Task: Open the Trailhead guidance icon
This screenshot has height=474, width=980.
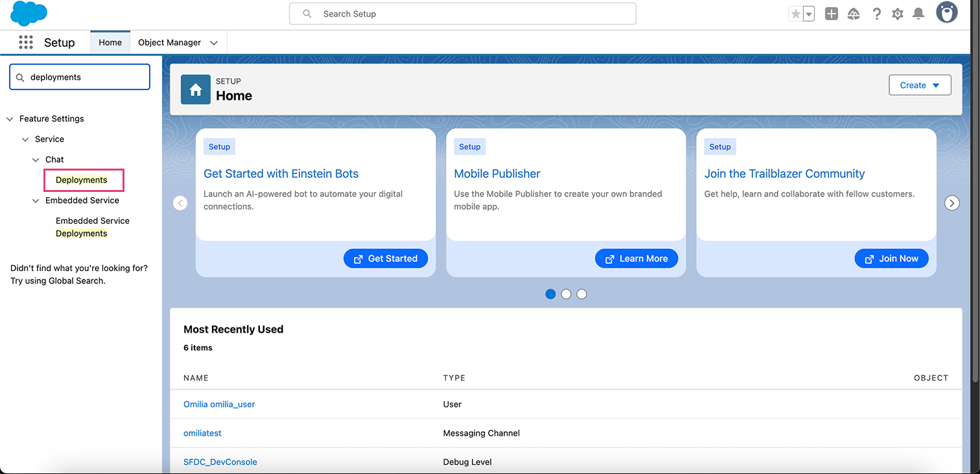Action: coord(854,14)
